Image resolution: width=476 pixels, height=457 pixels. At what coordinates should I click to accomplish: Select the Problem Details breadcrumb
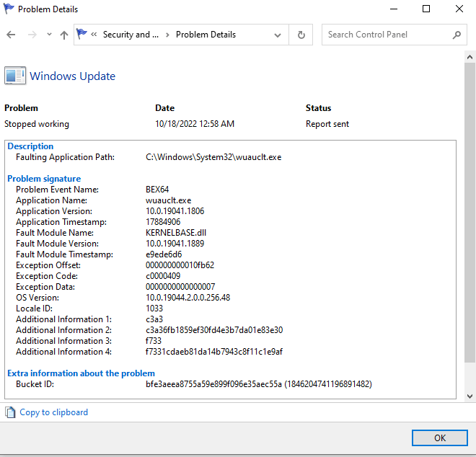point(206,35)
